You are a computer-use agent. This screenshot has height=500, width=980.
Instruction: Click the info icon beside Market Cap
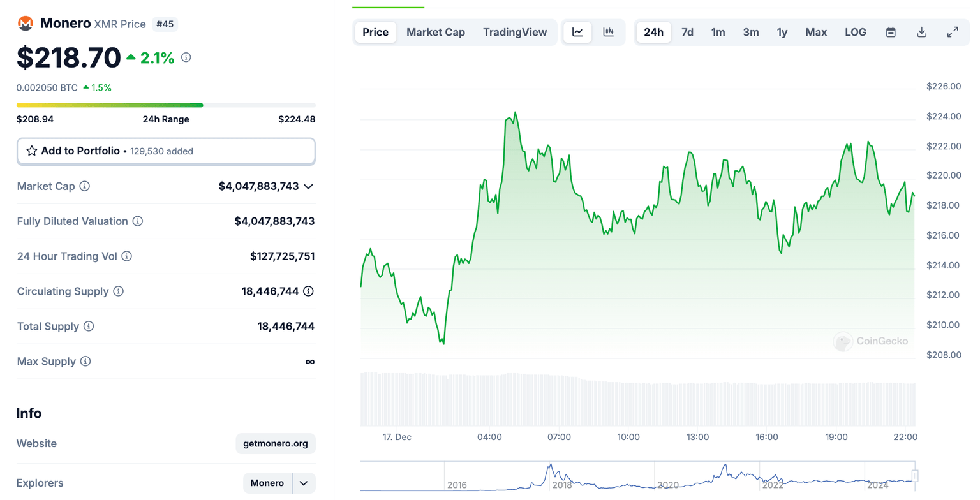pyautogui.click(x=84, y=186)
